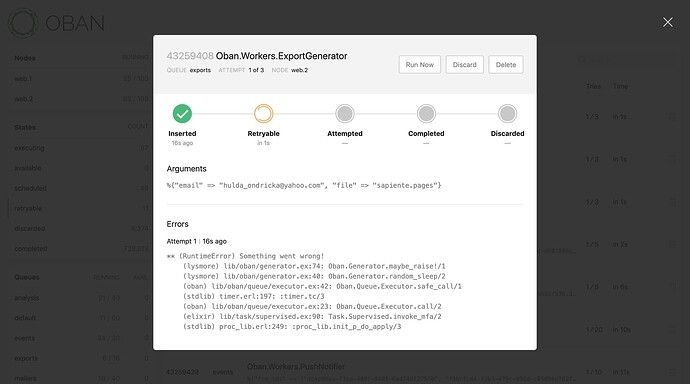Viewport: 690px width, 384px height.
Task: Click the Attempted state circle icon
Action: click(345, 113)
